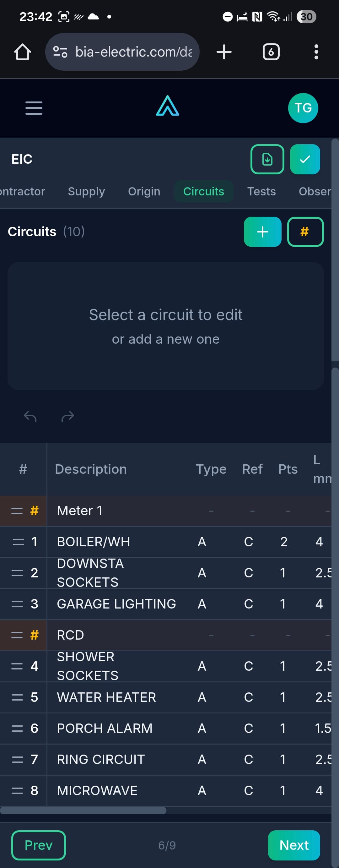Image resolution: width=339 pixels, height=868 pixels.
Task: Open the Origin tab
Action: click(144, 191)
